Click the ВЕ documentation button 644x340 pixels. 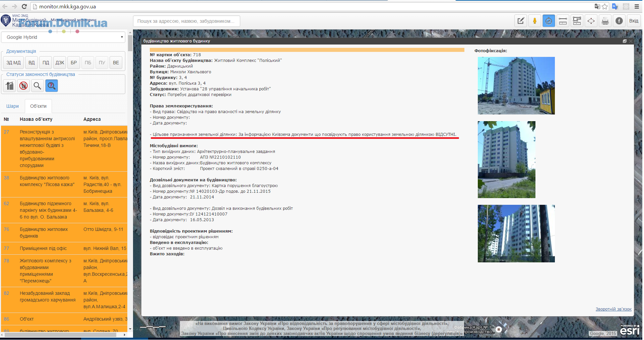116,63
